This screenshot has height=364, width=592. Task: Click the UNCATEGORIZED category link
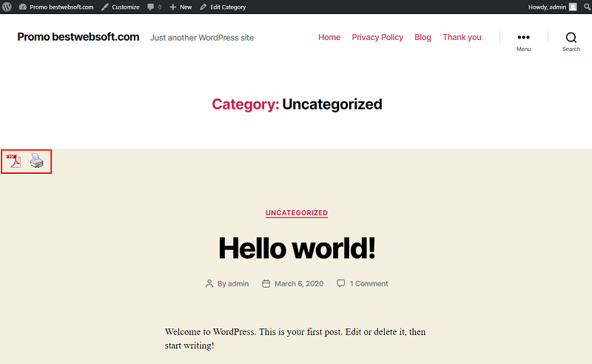tap(297, 213)
